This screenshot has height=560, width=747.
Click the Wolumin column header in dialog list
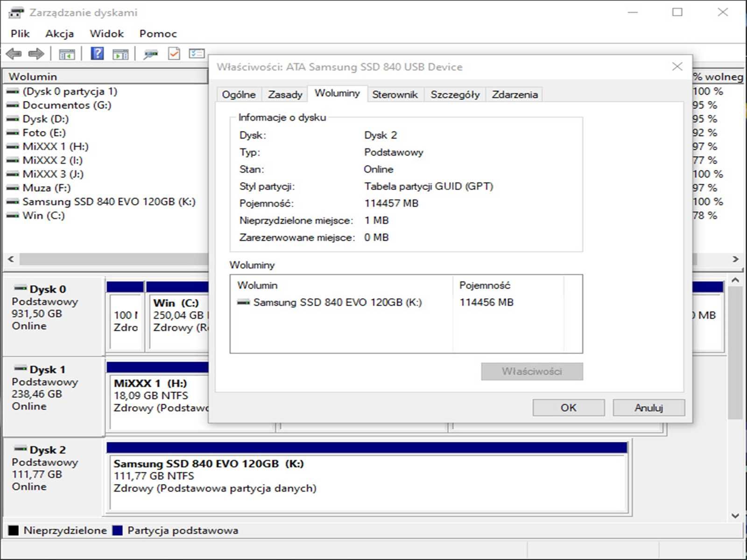coord(341,285)
